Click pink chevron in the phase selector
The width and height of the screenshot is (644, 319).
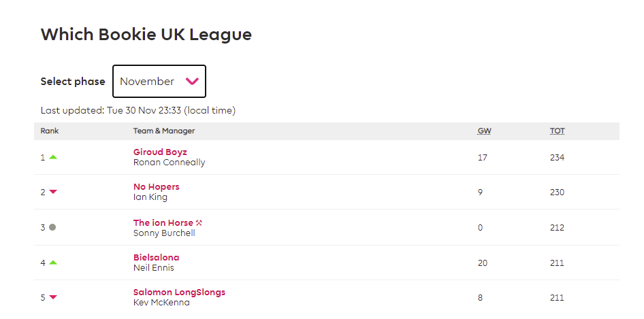pos(192,81)
